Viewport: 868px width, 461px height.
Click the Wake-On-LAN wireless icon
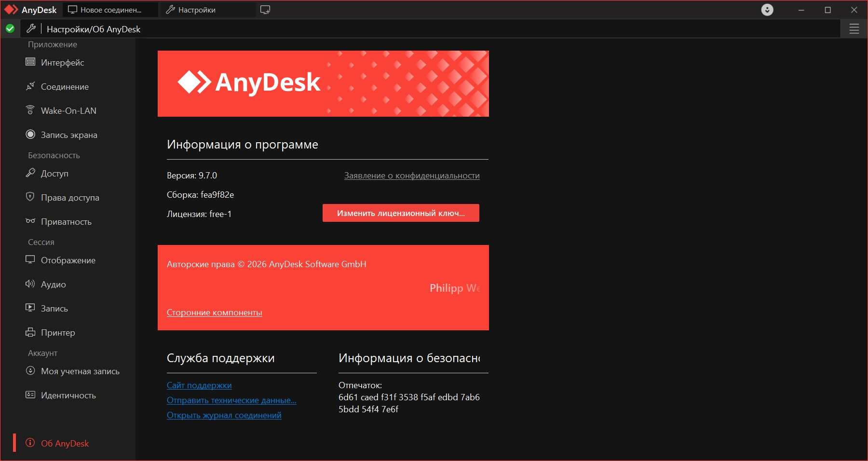[30, 110]
